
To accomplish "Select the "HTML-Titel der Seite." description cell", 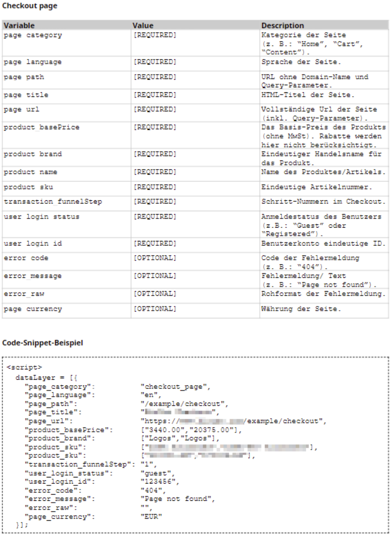I will pos(308,95).
